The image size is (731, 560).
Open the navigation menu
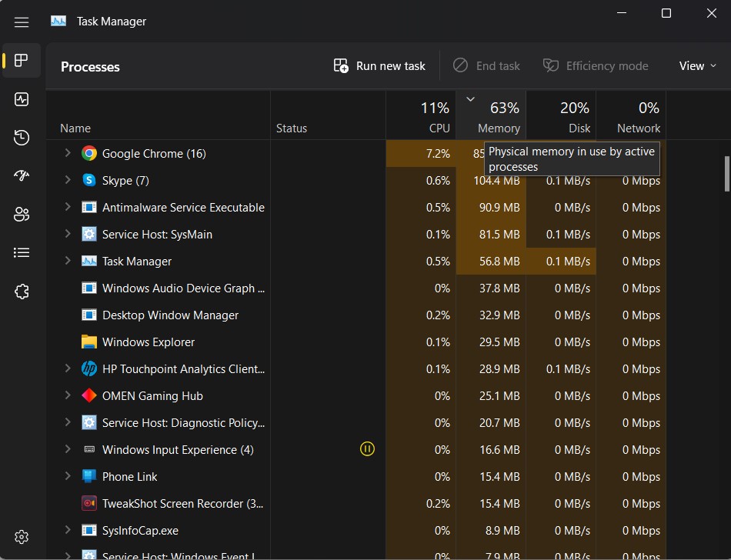pos(21,22)
